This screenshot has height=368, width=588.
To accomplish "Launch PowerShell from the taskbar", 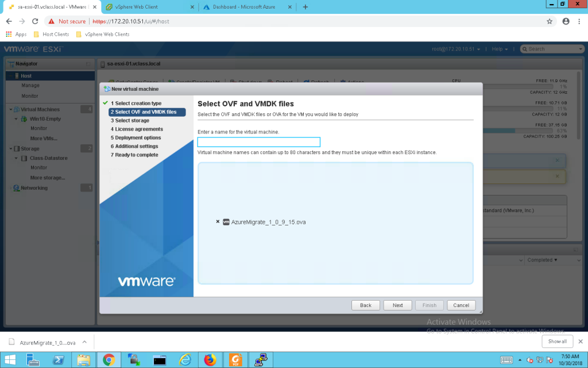I will [58, 360].
